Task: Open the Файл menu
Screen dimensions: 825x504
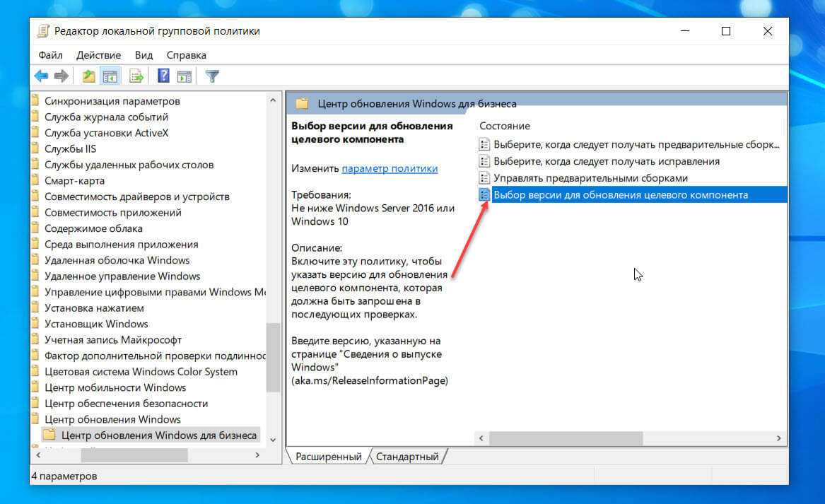Action: pyautogui.click(x=50, y=55)
